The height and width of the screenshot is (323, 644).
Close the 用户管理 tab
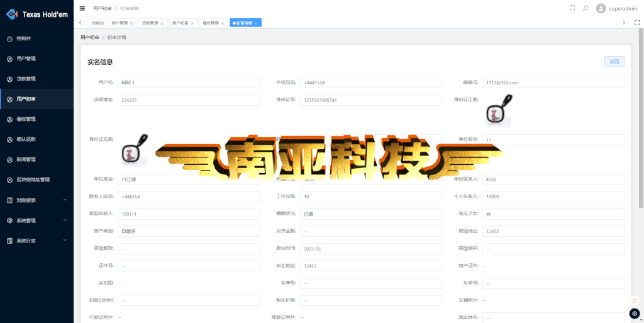coord(131,23)
